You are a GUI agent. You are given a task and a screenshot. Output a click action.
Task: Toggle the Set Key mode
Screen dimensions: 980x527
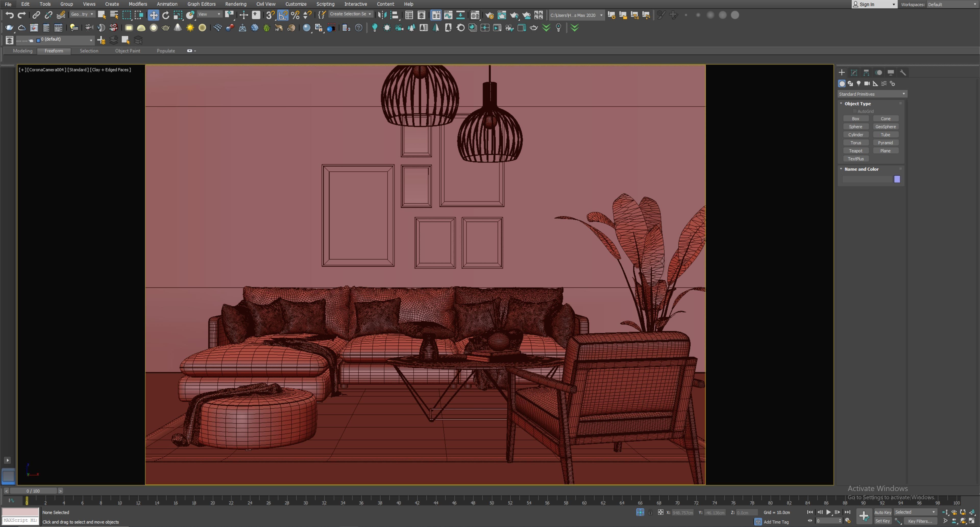coord(883,521)
